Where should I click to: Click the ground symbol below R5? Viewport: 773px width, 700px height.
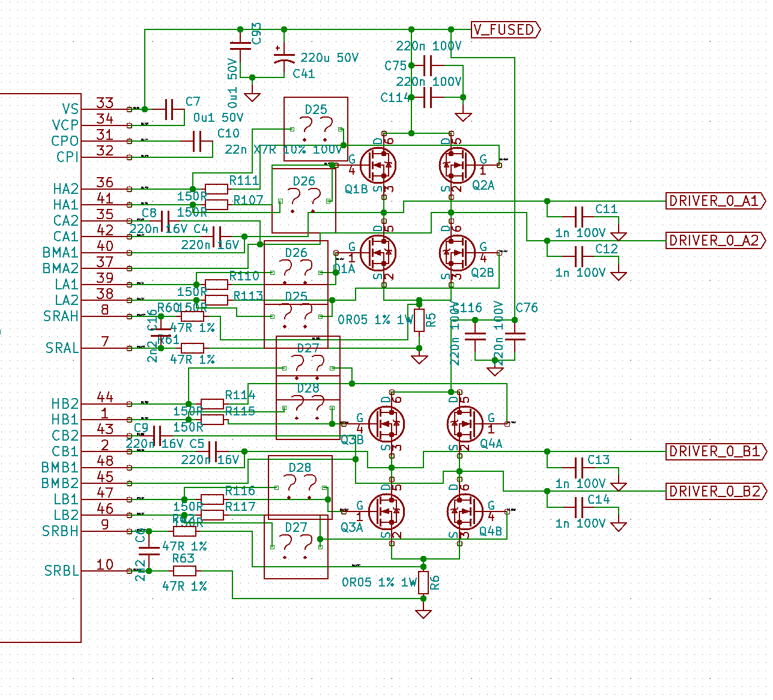(x=419, y=359)
